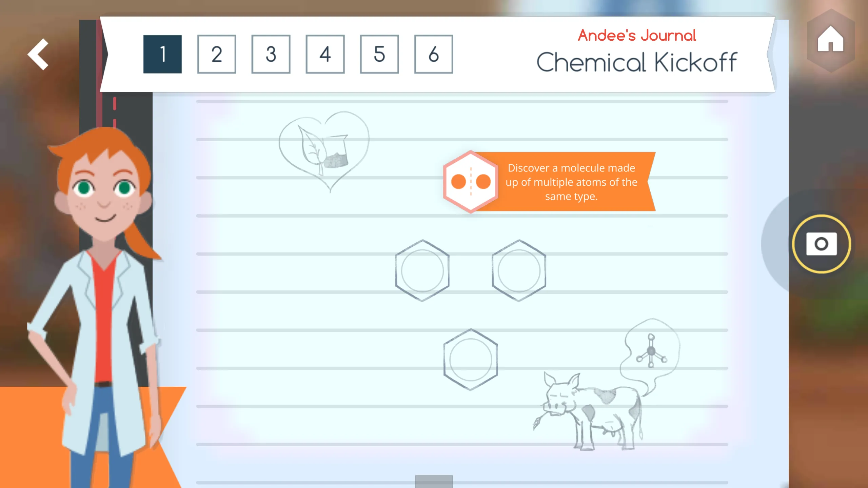868x488 pixels.
Task: Select the orange dot molecule badge icon
Action: (x=470, y=181)
